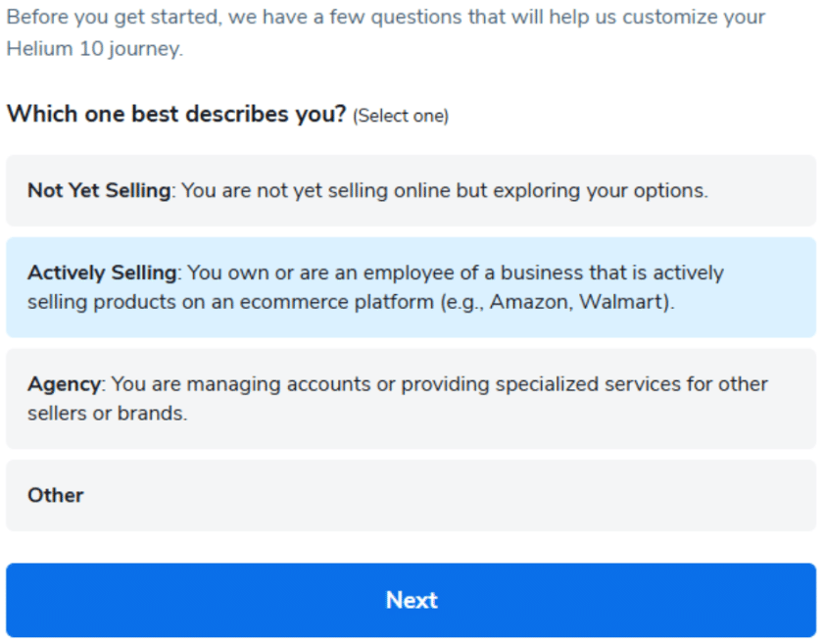Click the bold 'Not Yet Selling' label

[99, 190]
